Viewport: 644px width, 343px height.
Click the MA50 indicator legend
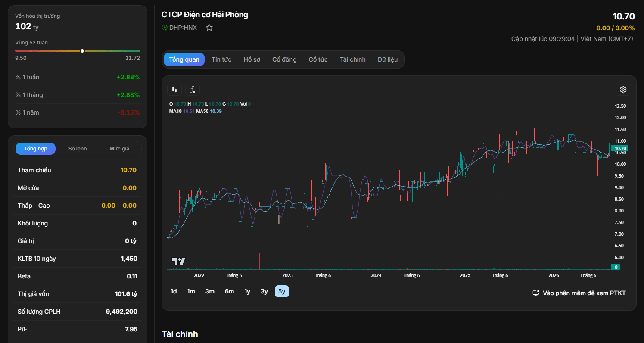tap(209, 111)
